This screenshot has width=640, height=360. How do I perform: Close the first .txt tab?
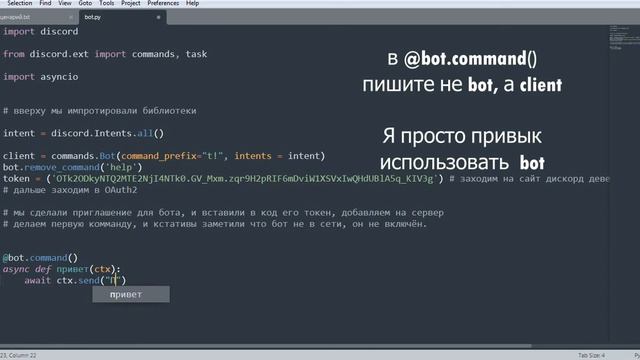pyautogui.click(x=71, y=17)
